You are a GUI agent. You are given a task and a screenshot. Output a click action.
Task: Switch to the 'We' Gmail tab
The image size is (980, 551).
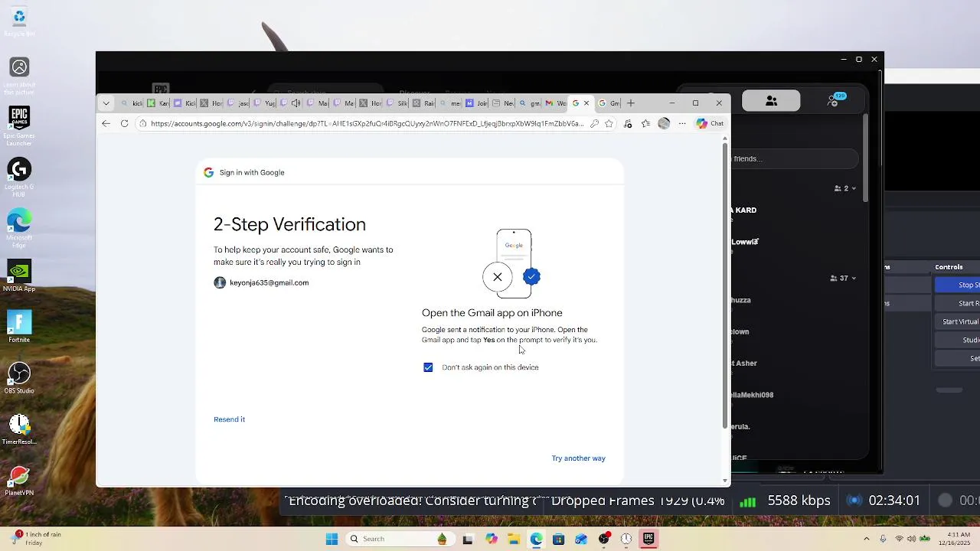[556, 103]
